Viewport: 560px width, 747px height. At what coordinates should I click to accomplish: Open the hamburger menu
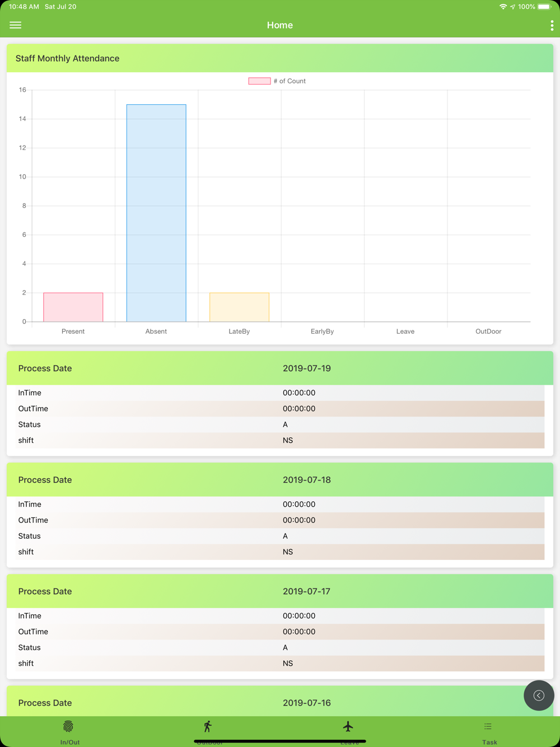click(16, 25)
